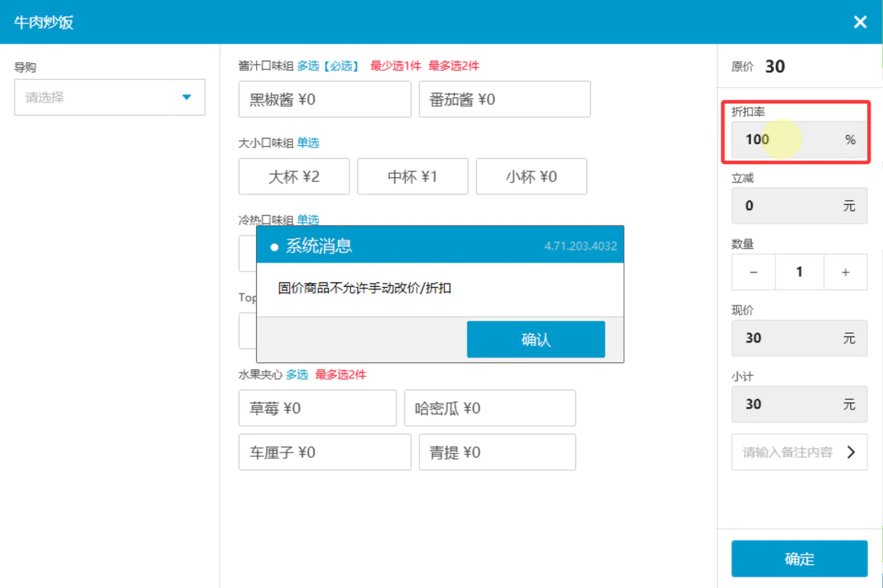The width and height of the screenshot is (883, 588).
Task: Open the 请输入备注内容 remark field
Action: (x=800, y=452)
